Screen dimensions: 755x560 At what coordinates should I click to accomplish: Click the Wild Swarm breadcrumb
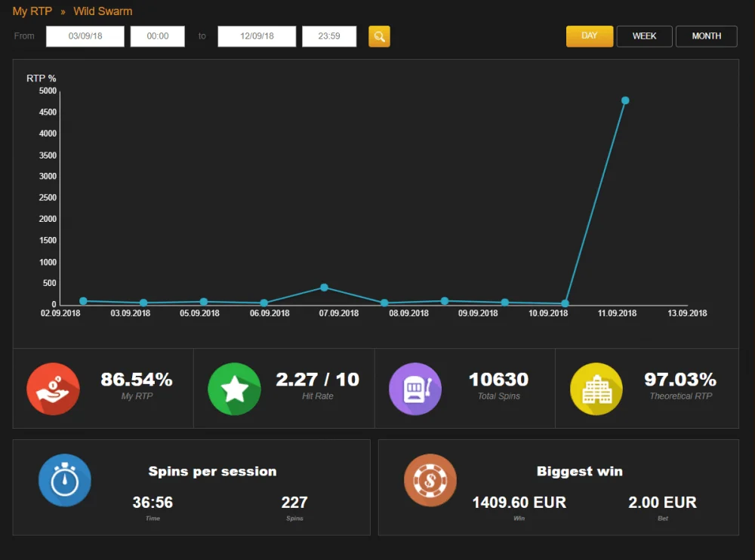103,11
